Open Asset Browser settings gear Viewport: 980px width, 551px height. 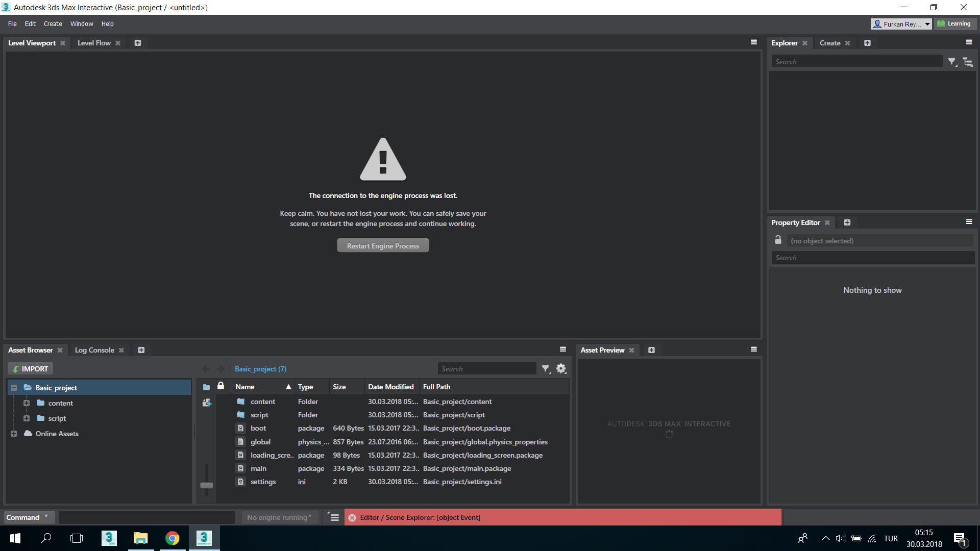(561, 369)
